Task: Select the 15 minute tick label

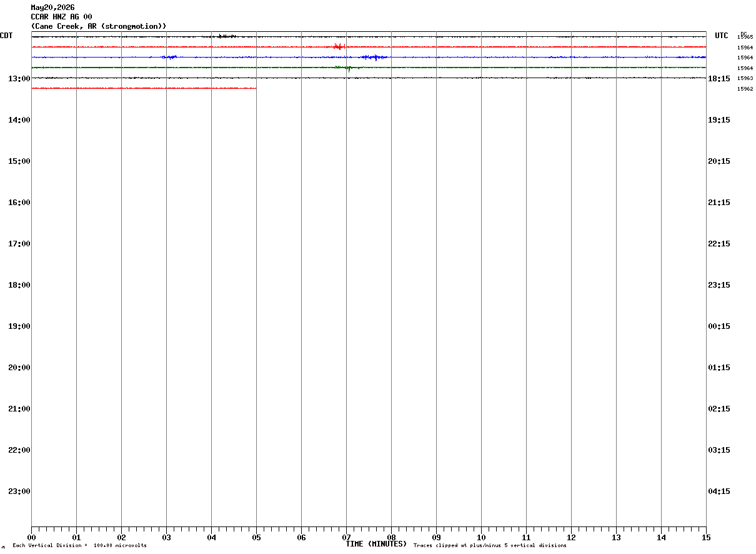Action: pyautogui.click(x=706, y=537)
